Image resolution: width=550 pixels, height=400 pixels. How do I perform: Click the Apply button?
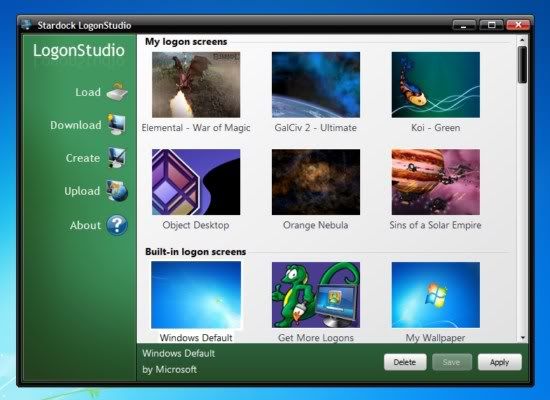(499, 362)
